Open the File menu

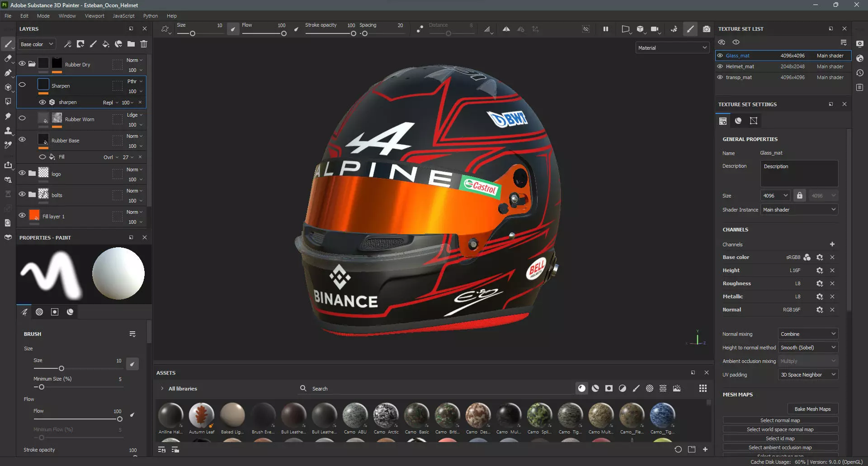[8, 16]
